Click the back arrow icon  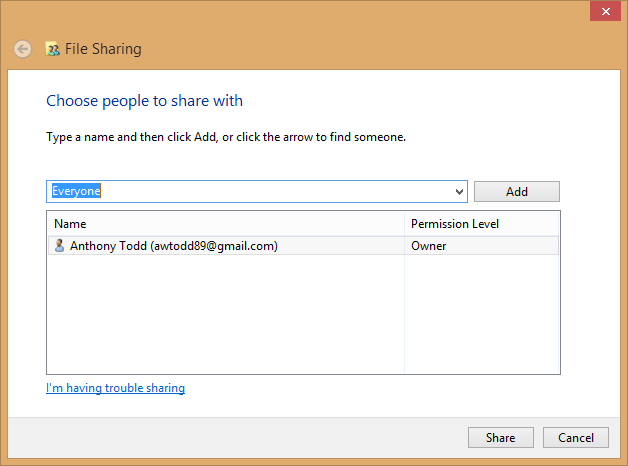tap(22, 49)
